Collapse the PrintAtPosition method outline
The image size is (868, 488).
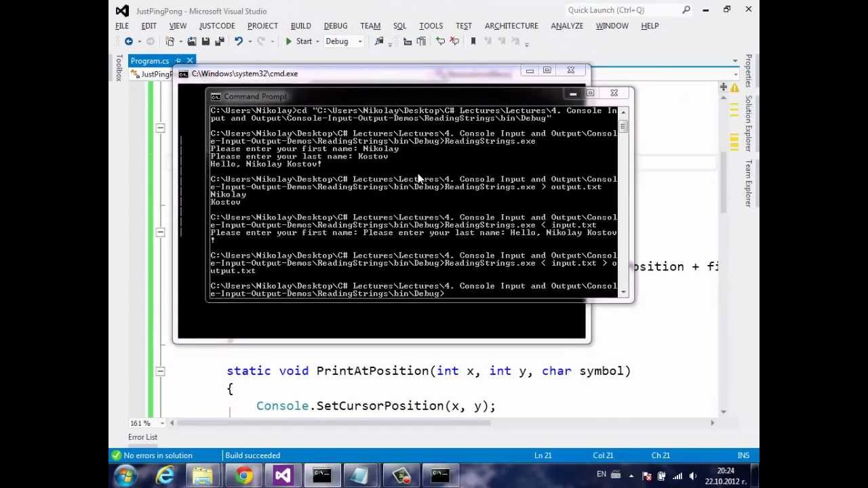click(160, 371)
